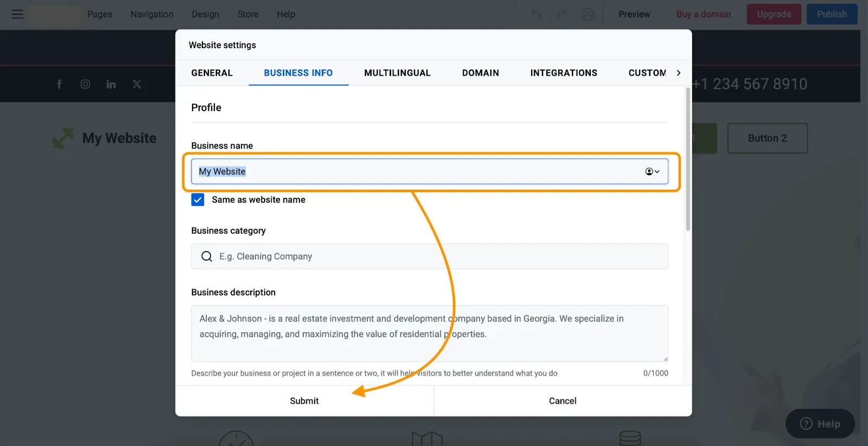The width and height of the screenshot is (868, 446).
Task: Click the Preview button
Action: click(x=634, y=14)
